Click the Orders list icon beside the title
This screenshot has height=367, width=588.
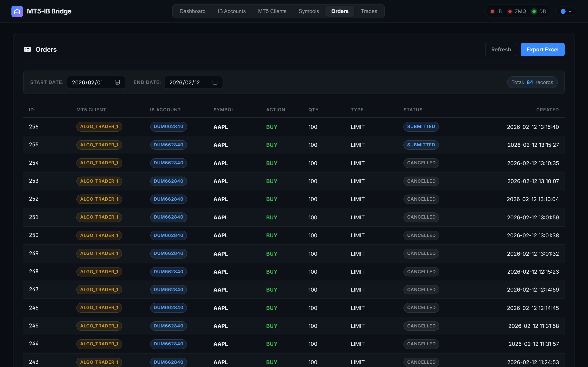pyautogui.click(x=27, y=49)
